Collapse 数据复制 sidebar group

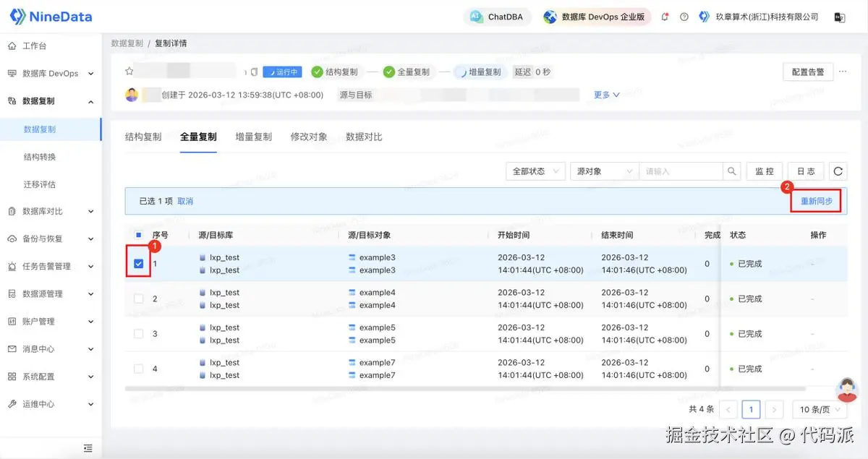(51, 101)
